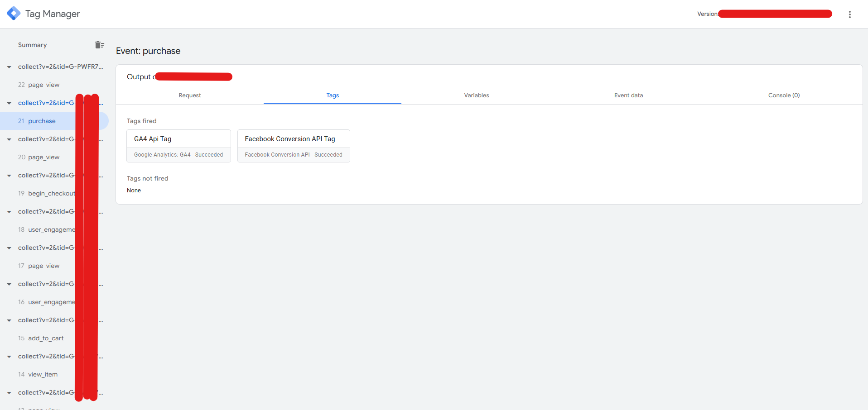868x410 pixels.
Task: Select the Tags tab
Action: [x=333, y=95]
